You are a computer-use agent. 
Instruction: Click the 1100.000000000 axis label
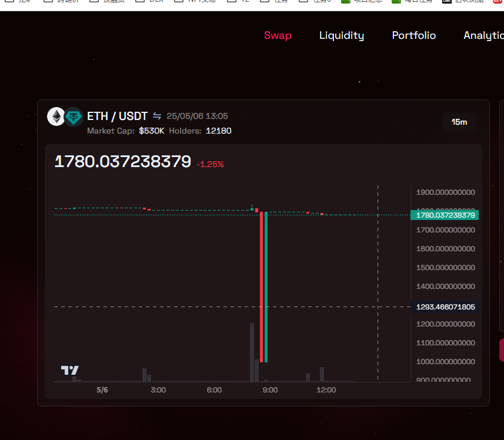point(446,343)
